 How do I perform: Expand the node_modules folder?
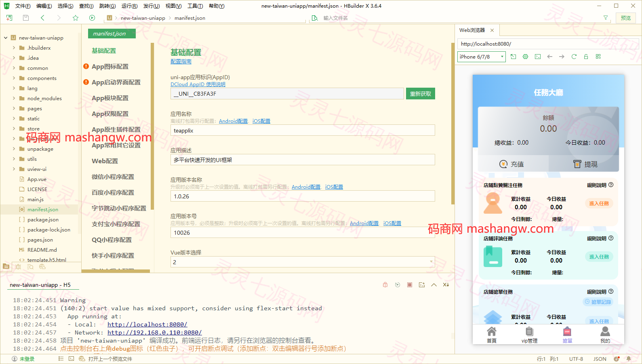(14, 98)
